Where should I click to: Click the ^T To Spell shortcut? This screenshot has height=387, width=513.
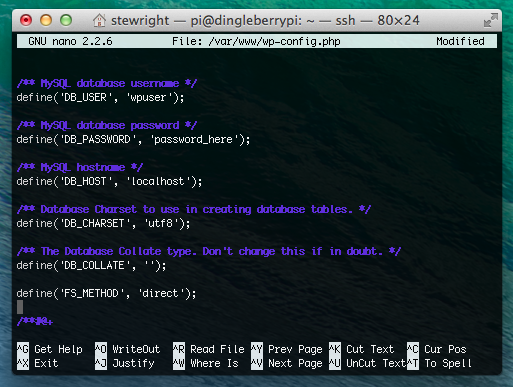[440, 363]
